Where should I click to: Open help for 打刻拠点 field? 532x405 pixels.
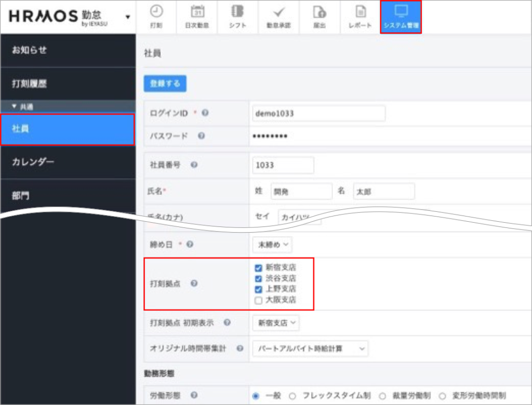tap(193, 283)
